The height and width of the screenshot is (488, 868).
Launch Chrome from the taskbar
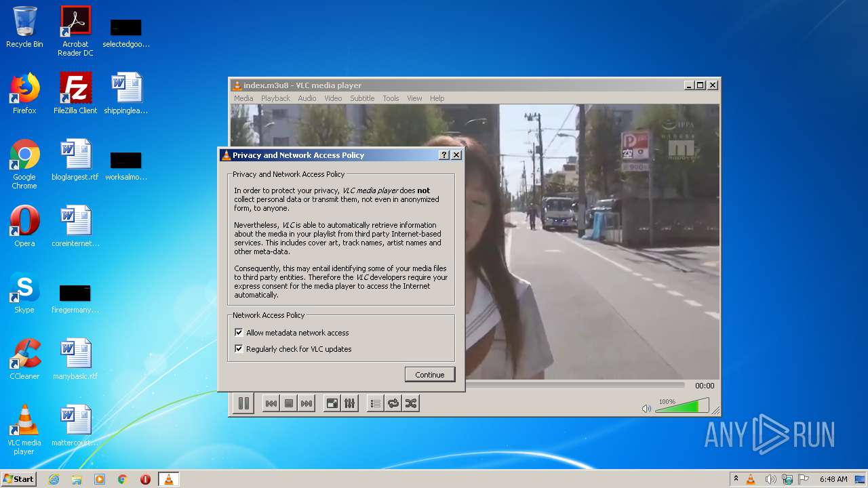click(123, 479)
